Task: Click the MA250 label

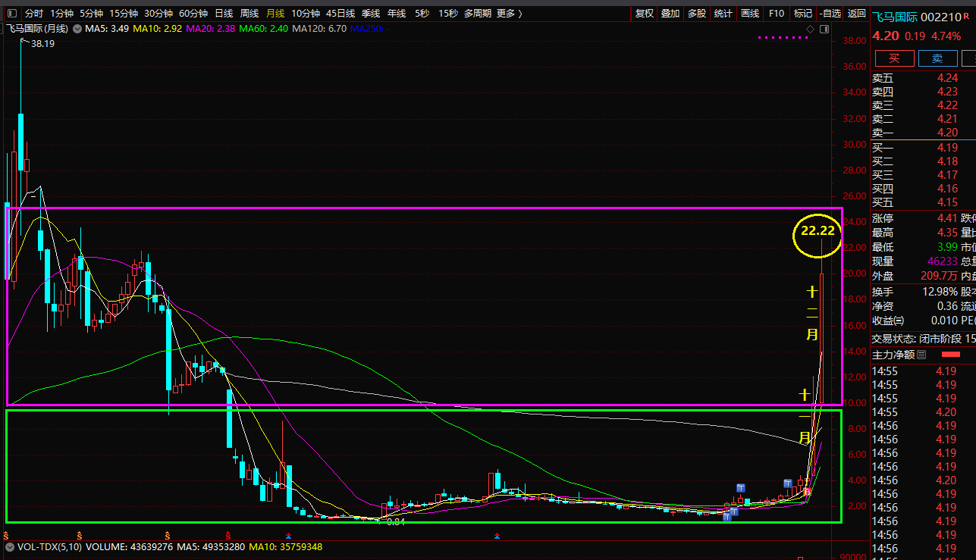Action: click(369, 29)
